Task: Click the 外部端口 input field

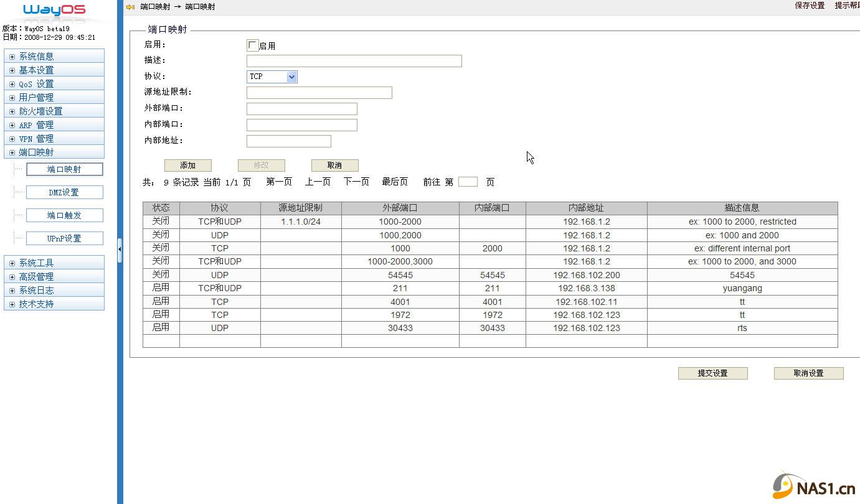Action: (x=301, y=109)
